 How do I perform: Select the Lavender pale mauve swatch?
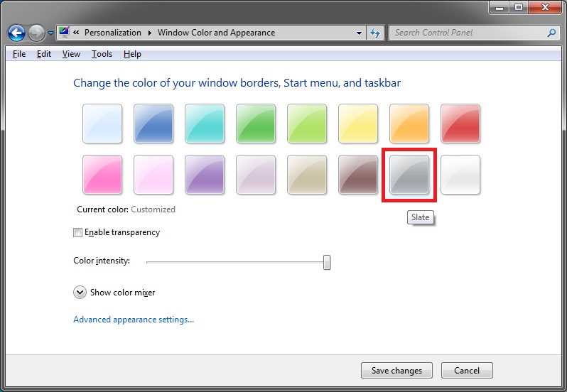click(x=256, y=175)
